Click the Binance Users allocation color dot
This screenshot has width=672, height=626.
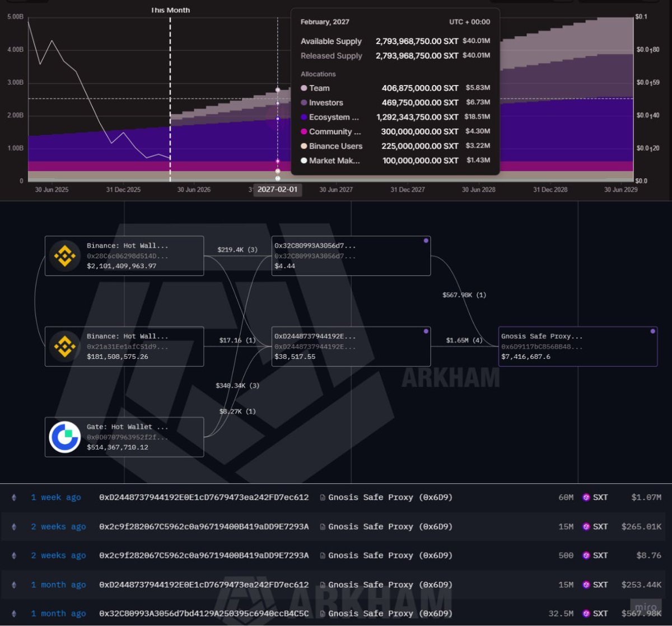[x=304, y=146]
